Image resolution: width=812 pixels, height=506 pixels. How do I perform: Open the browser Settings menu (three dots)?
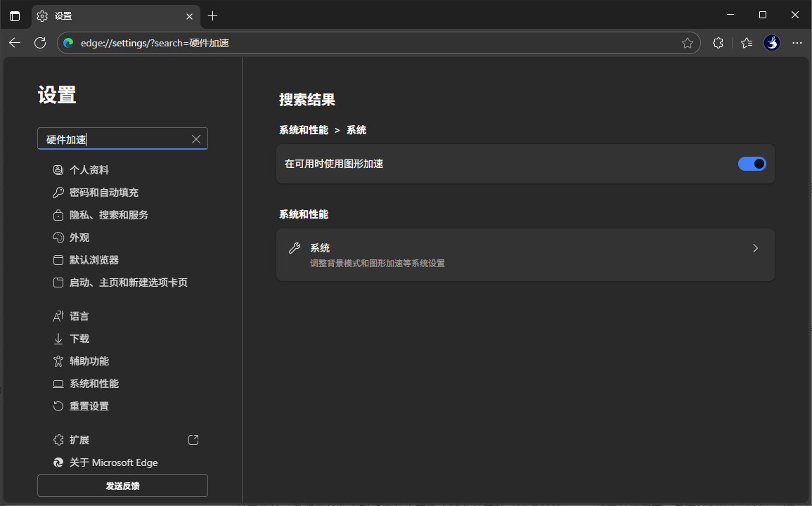[x=797, y=43]
